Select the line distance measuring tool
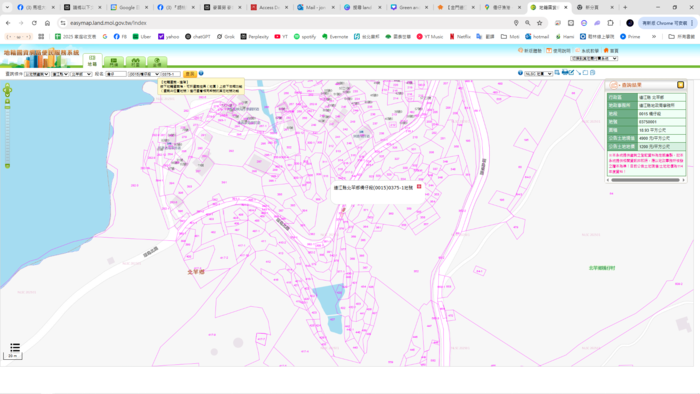 (578, 73)
